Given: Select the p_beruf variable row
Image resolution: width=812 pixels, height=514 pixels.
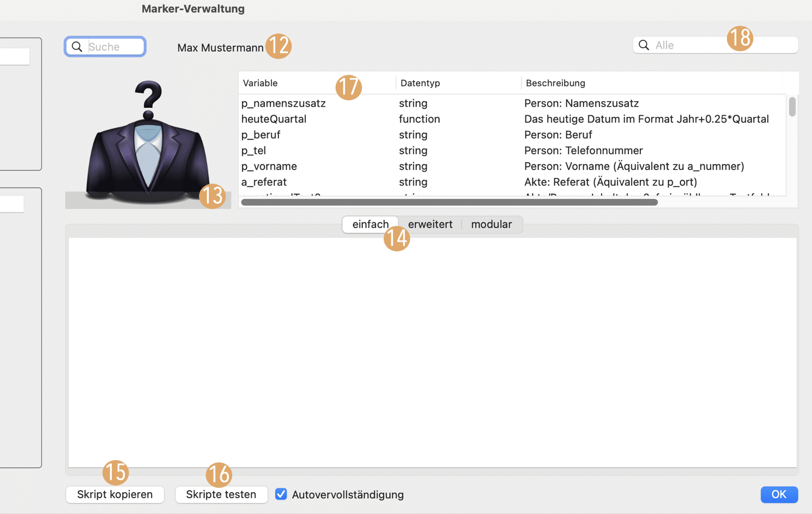Looking at the screenshot, I should point(512,135).
